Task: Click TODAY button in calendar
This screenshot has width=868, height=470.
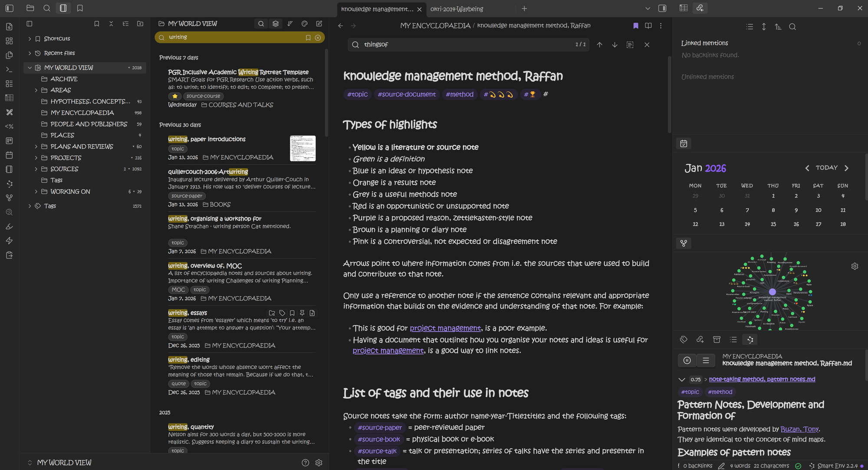Action: (826, 168)
